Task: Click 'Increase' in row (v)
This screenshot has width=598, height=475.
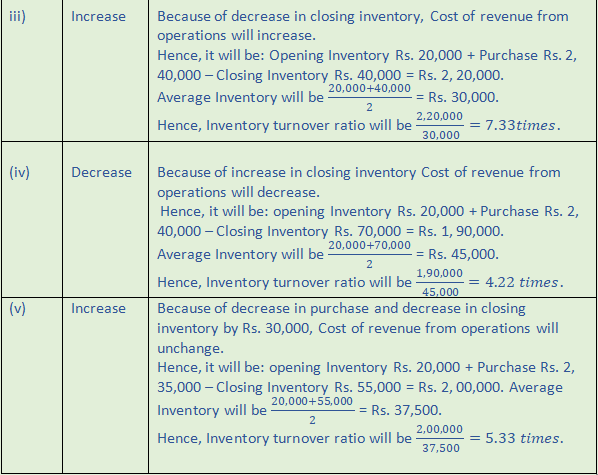Action: [x=98, y=308]
